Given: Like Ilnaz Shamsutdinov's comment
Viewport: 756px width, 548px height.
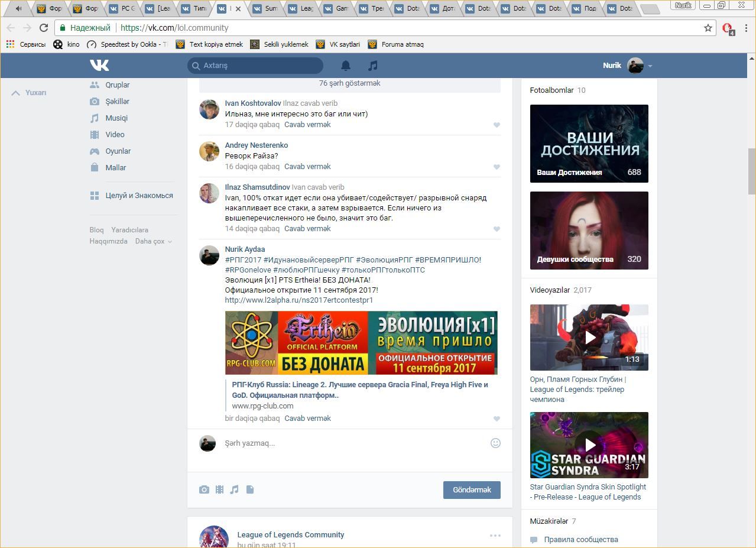Looking at the screenshot, I should click(497, 229).
